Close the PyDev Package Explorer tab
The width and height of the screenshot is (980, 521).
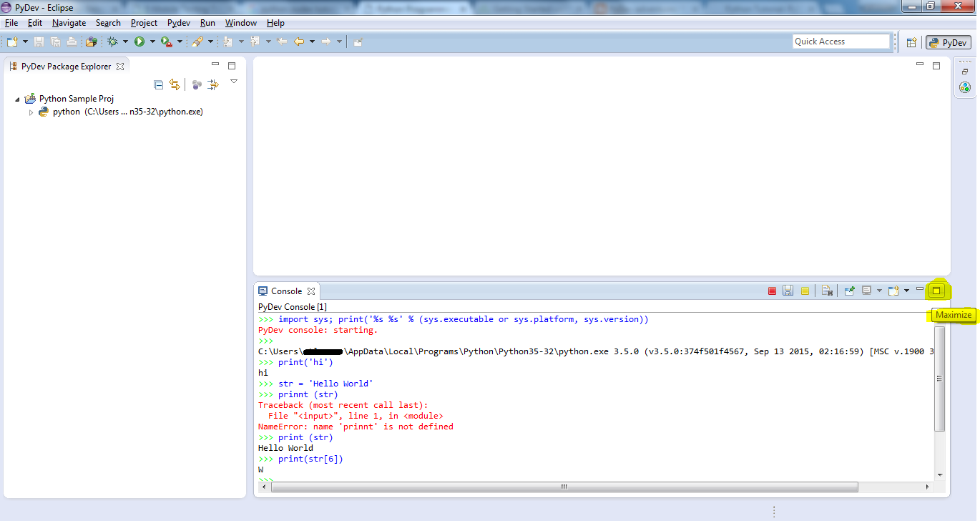(x=120, y=67)
